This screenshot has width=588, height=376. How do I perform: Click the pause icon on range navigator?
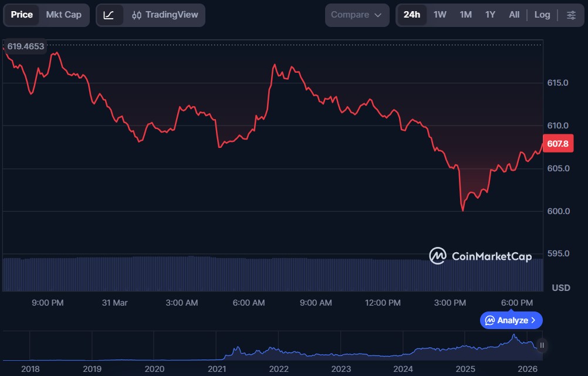pos(542,345)
